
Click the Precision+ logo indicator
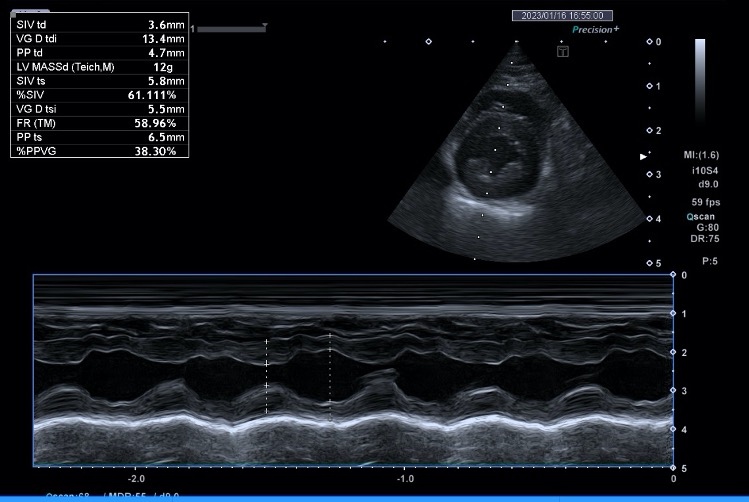coord(596,30)
